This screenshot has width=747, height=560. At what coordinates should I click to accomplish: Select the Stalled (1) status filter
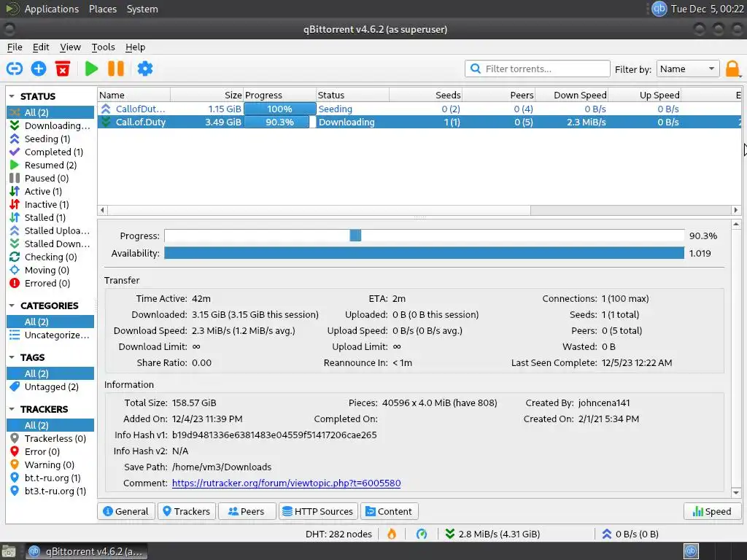click(x=50, y=217)
